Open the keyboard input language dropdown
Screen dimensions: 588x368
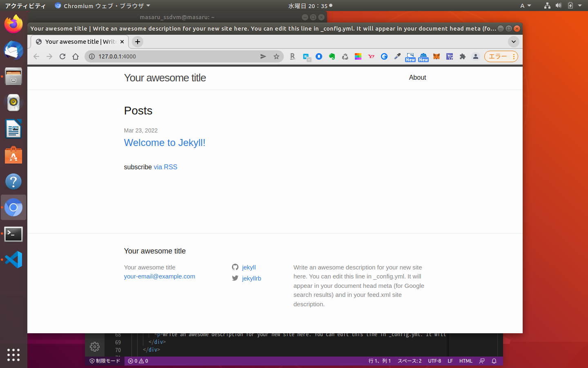click(525, 5)
